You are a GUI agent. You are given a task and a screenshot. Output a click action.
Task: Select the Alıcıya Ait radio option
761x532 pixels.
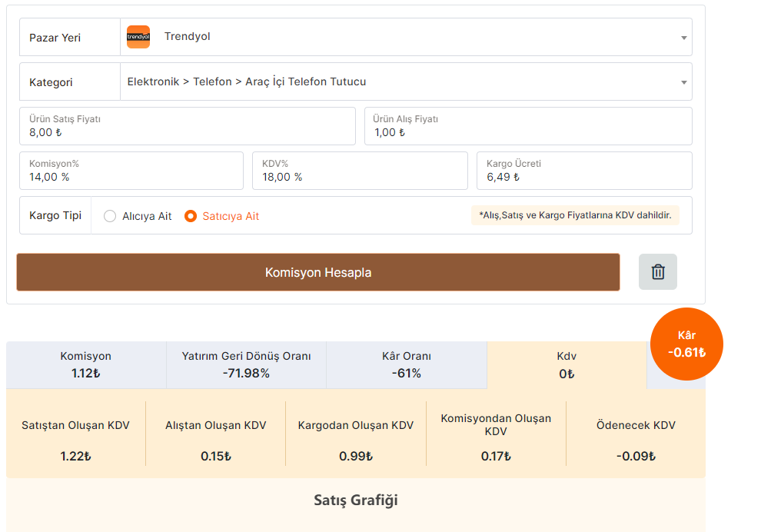coord(110,216)
